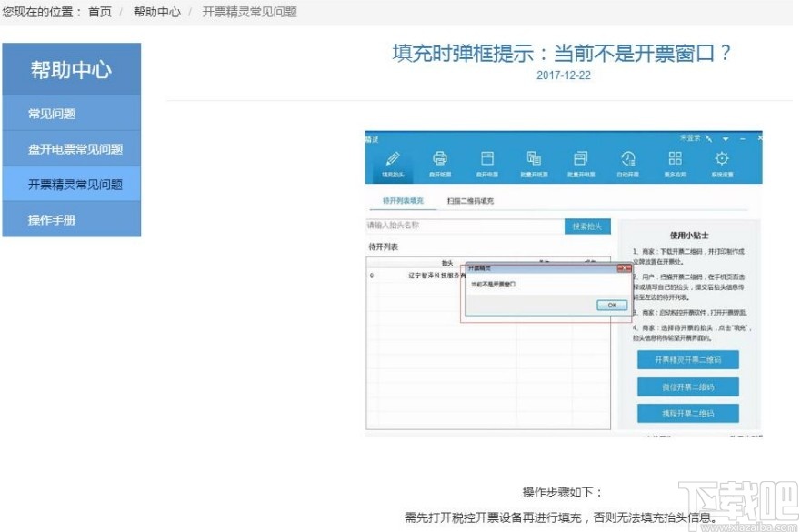Select the pencil 填充抬头 toolbar icon
801x532 pixels.
[393, 164]
